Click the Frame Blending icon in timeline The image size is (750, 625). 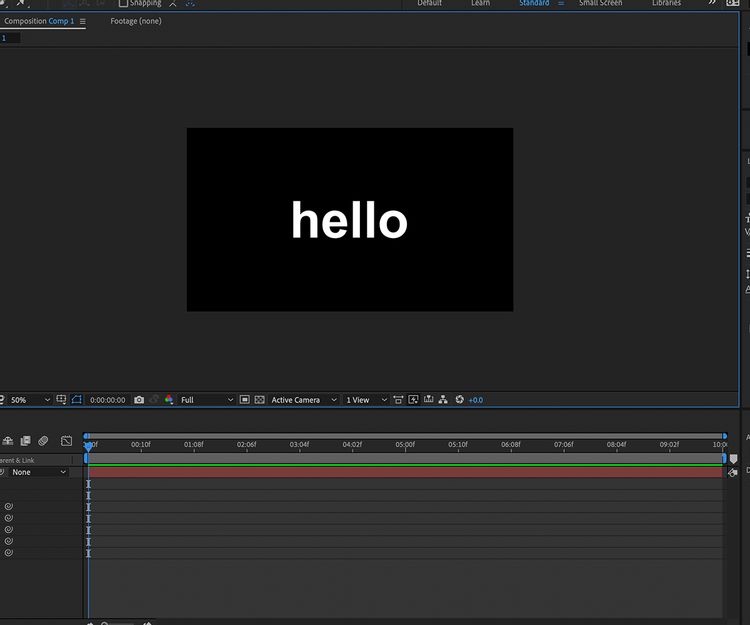(25, 441)
